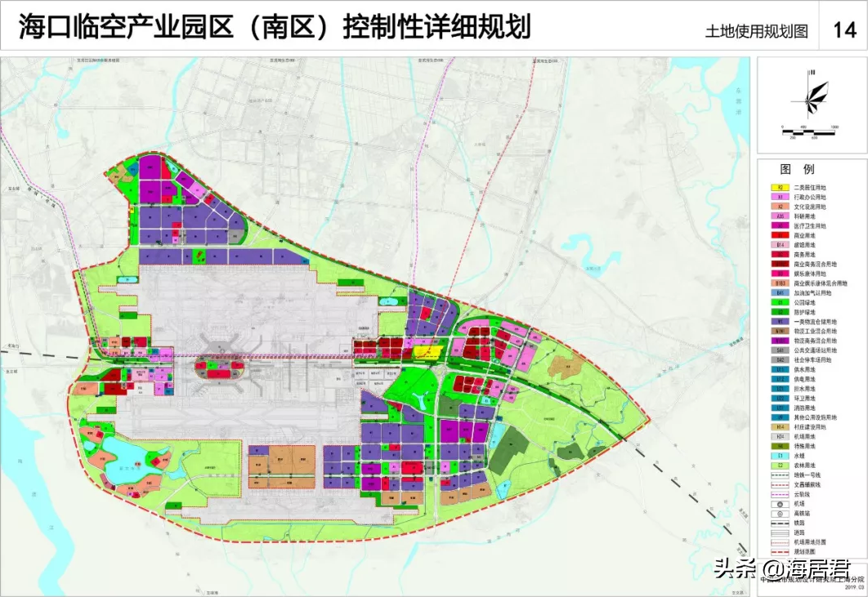Click the cyan E1 水域 legend swatch
The height and width of the screenshot is (597, 868).
(x=780, y=456)
